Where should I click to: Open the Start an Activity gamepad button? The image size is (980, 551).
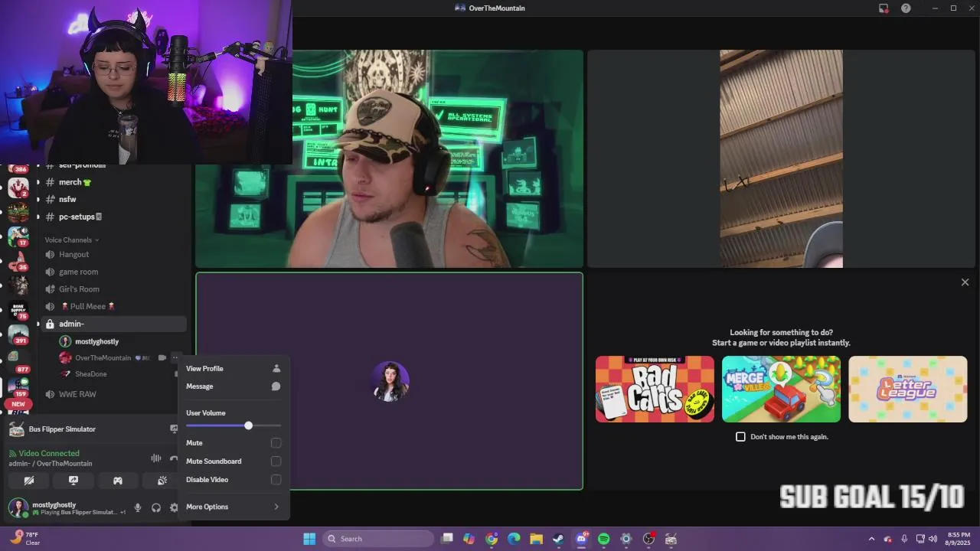tap(118, 481)
